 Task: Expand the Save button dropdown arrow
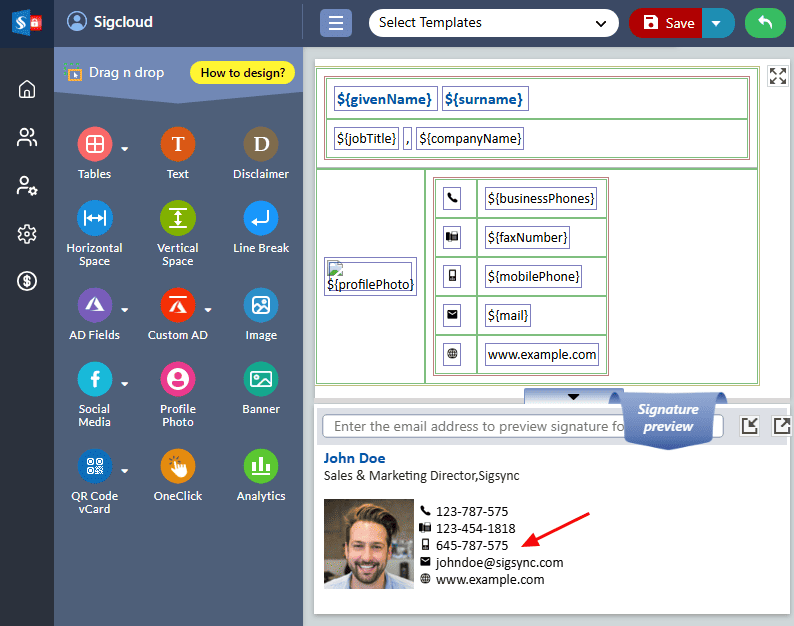tap(716, 23)
